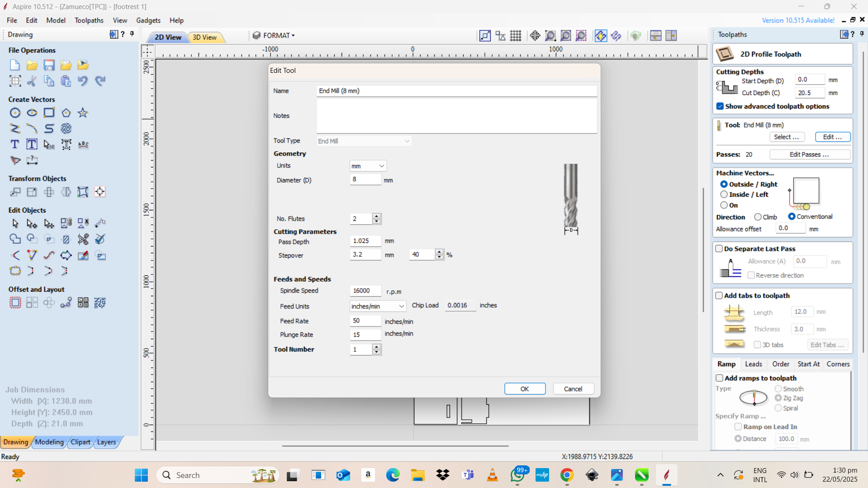Click Cancel in Edit Tool dialog
The image size is (868, 488).
[x=573, y=389]
